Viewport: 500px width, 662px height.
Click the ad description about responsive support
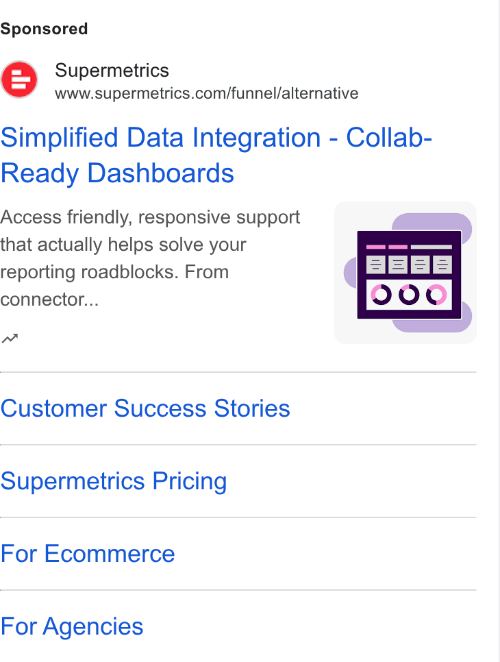point(150,258)
